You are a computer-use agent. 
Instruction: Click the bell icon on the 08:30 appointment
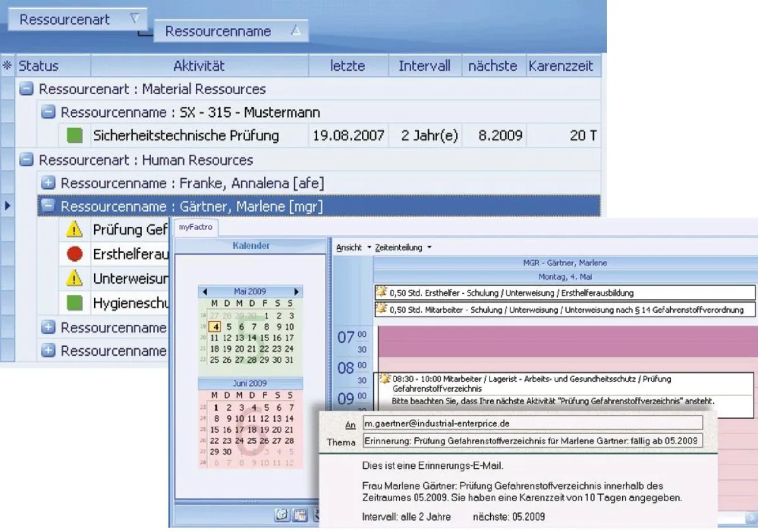tap(383, 379)
